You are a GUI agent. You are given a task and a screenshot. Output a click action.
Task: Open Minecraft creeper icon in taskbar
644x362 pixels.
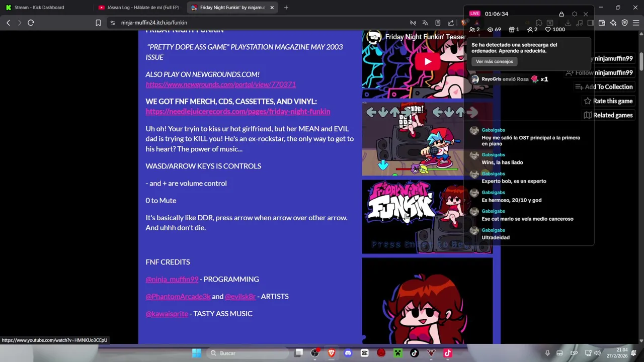pyautogui.click(x=398, y=353)
